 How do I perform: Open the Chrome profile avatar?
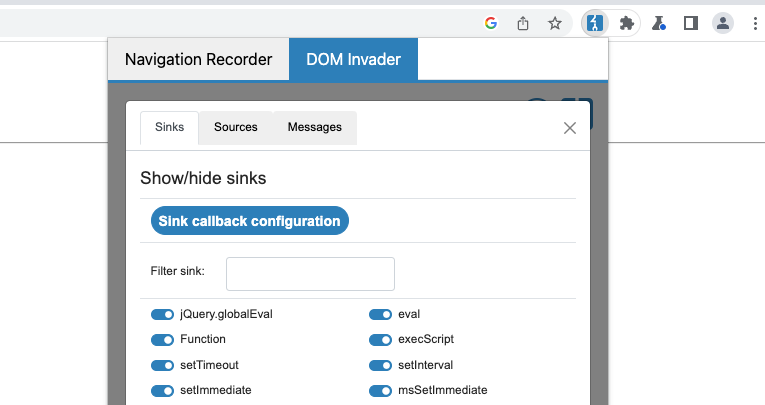coord(722,23)
